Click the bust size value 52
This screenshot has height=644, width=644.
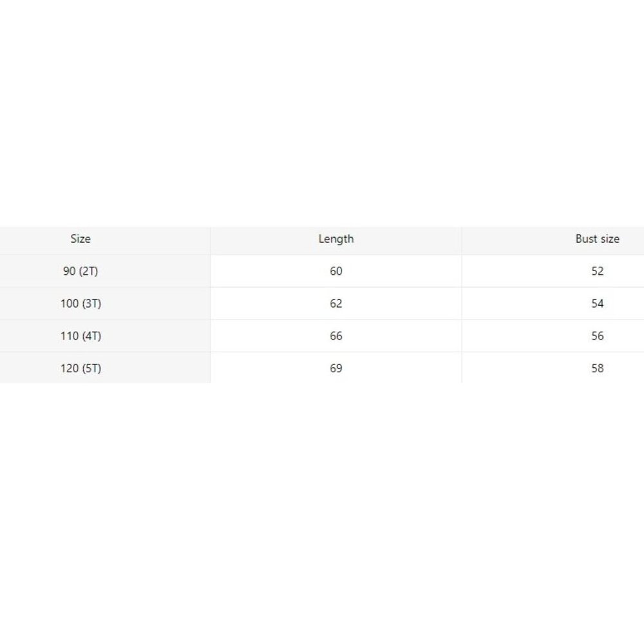point(597,271)
